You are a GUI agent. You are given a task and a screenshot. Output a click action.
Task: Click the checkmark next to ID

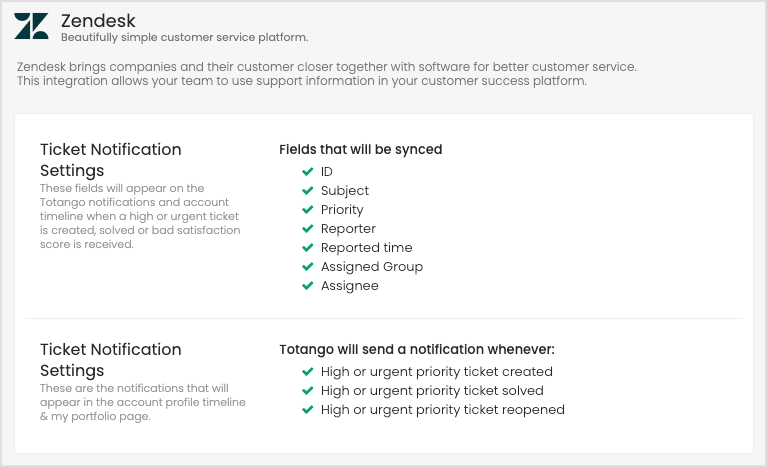point(308,172)
